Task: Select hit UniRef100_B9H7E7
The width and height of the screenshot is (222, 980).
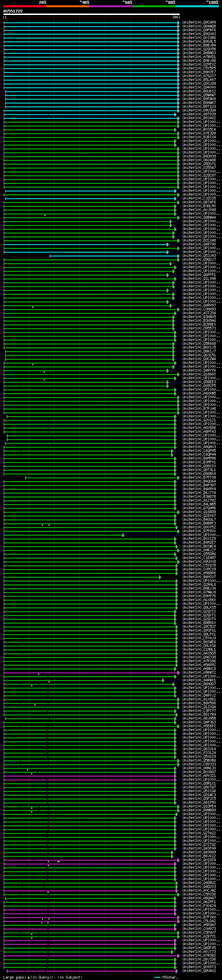Action: [199, 72]
